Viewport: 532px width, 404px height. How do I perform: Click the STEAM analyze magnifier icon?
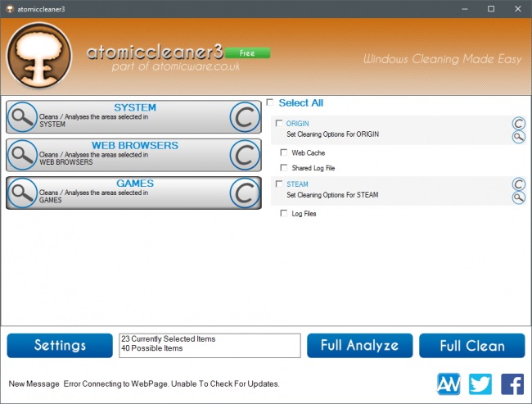click(518, 197)
